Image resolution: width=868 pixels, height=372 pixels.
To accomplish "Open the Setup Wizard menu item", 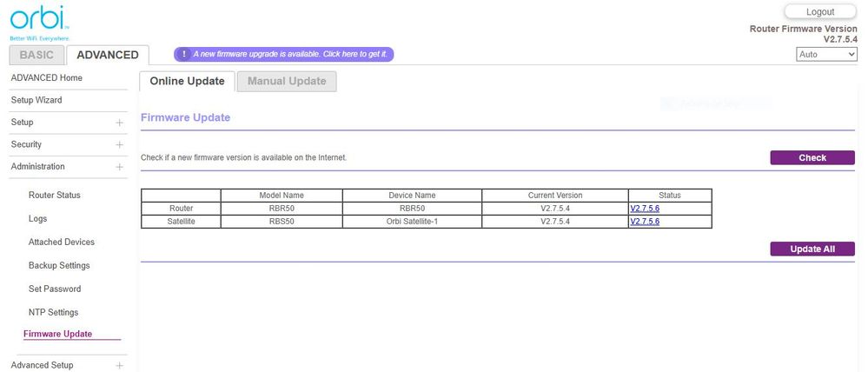I will click(x=36, y=100).
